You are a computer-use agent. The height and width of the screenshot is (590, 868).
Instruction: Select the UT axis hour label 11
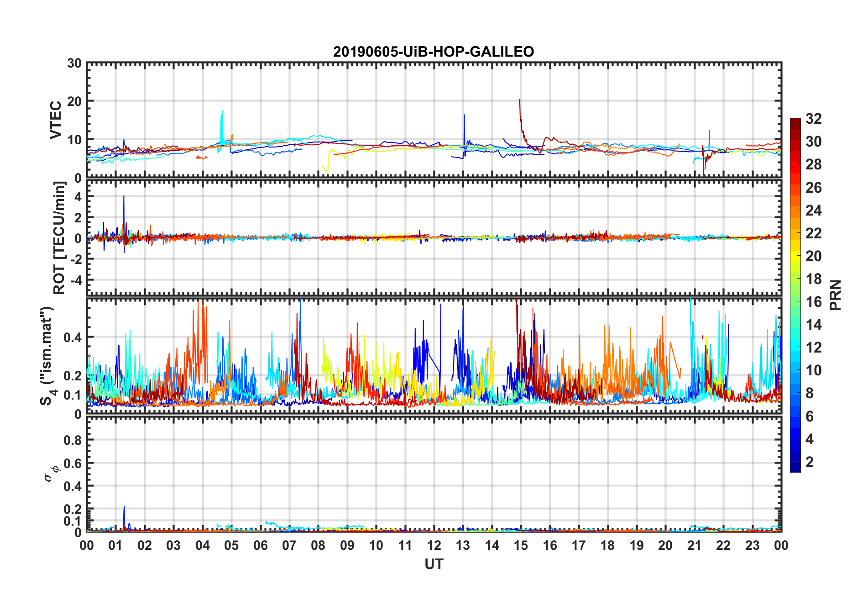(x=405, y=545)
